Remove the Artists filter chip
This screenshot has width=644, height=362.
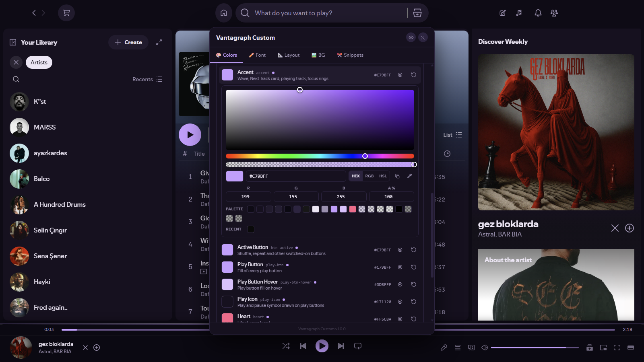(x=39, y=62)
